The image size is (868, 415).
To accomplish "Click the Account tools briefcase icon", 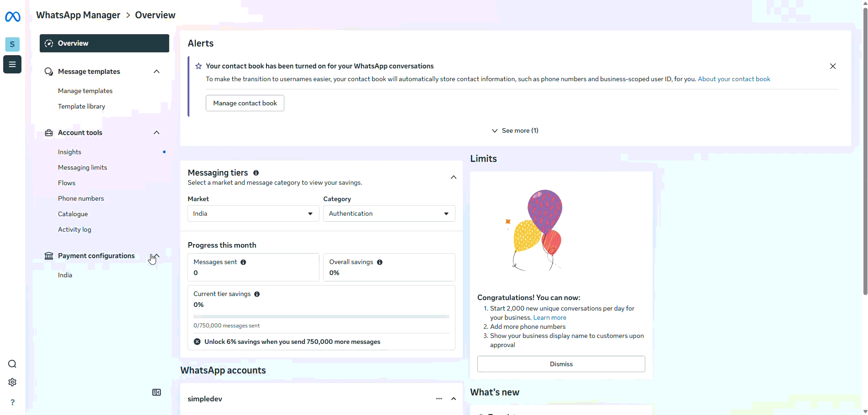I will tap(49, 133).
